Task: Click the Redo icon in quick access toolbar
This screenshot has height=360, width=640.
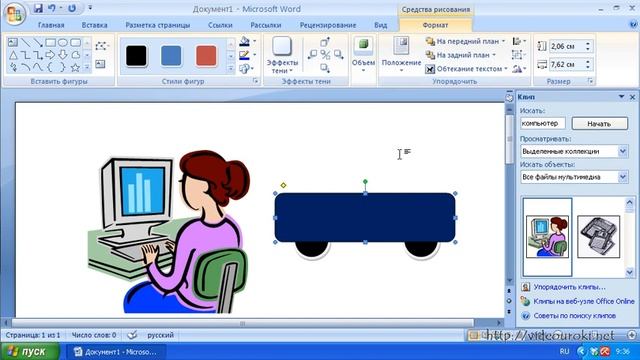Action: pyautogui.click(x=72, y=8)
